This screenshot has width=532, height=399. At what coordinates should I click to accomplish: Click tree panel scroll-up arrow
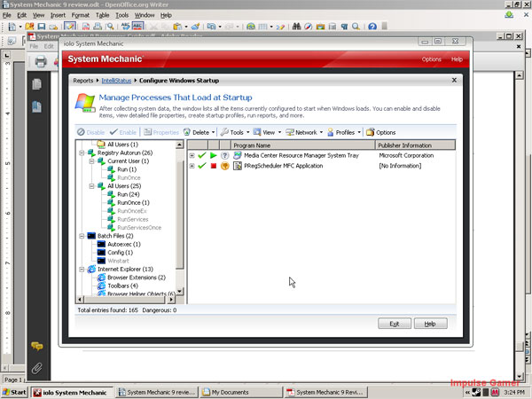pos(180,145)
